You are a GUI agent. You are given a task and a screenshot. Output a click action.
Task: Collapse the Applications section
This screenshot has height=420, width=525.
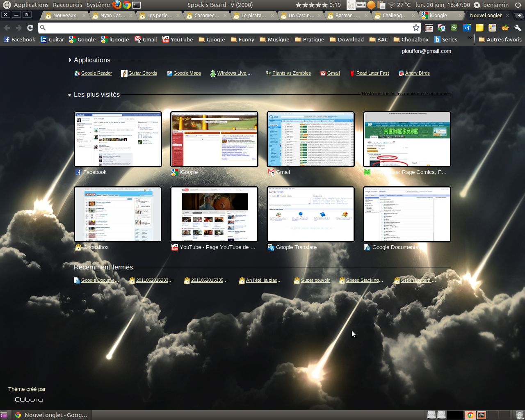pos(70,60)
